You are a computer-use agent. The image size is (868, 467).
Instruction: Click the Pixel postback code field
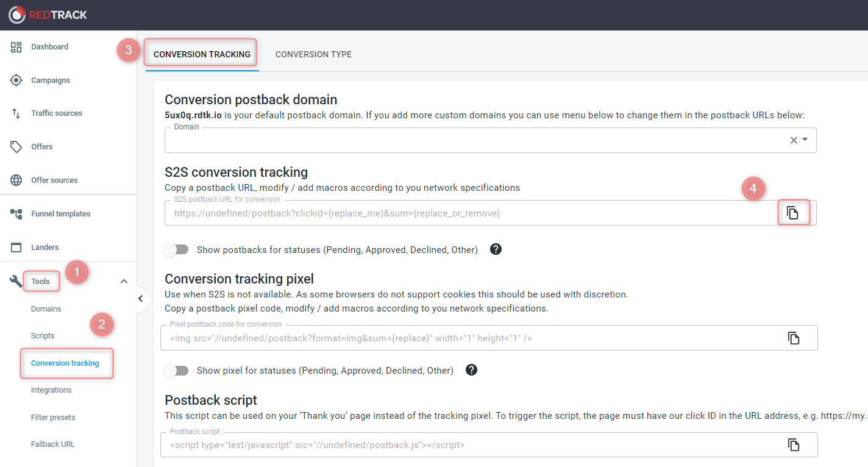click(489, 338)
